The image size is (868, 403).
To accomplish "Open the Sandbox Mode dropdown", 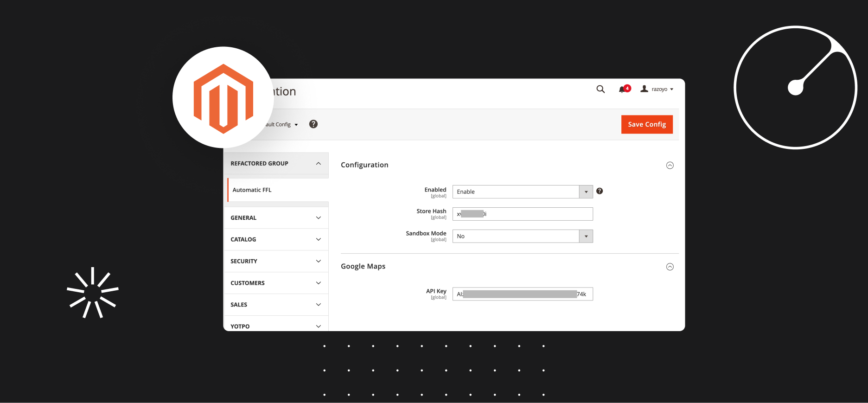I will pos(523,236).
